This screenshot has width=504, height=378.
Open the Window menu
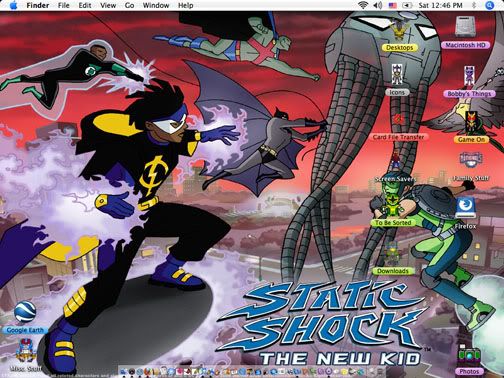point(156,5)
